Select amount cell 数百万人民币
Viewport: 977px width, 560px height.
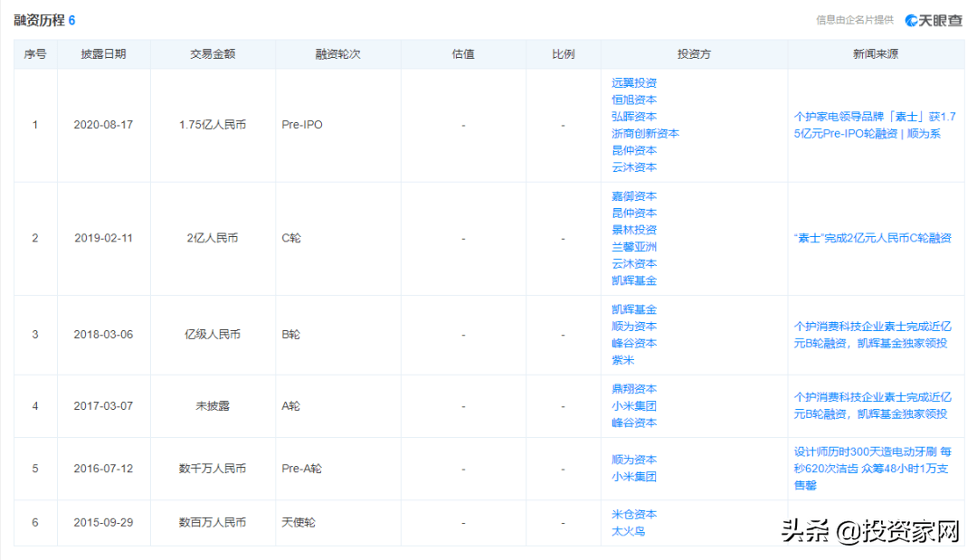213,523
